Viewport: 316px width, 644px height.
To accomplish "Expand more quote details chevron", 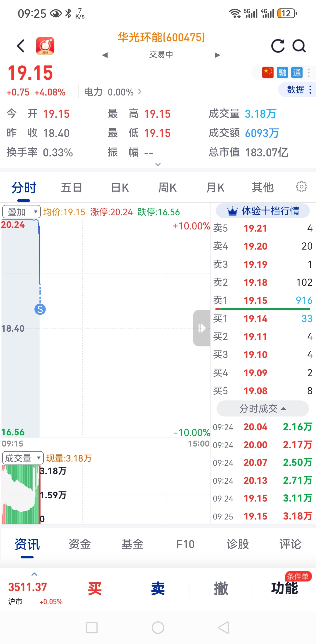I will [x=158, y=164].
